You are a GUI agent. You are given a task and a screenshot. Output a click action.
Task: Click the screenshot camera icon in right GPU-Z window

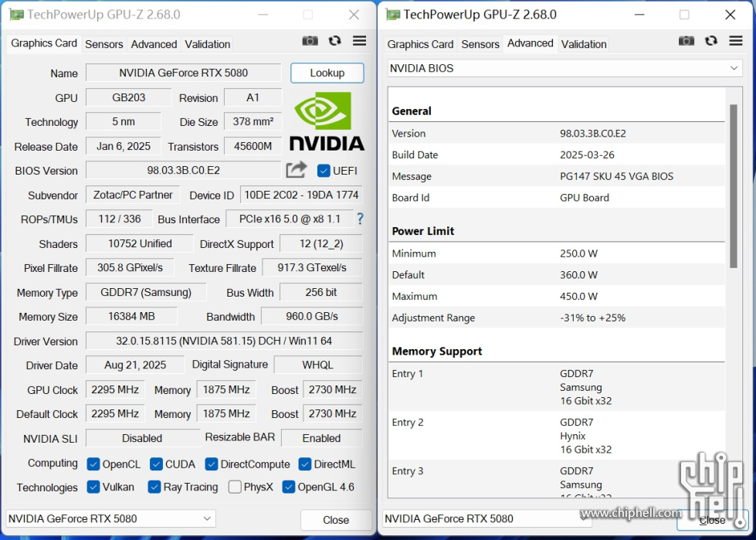(x=686, y=41)
